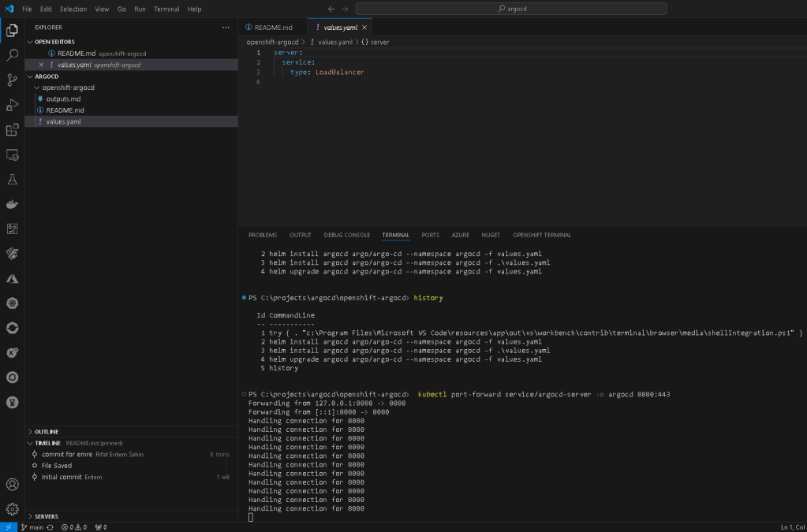
Task: Click the Explorer more actions ellipsis
Action: point(226,28)
